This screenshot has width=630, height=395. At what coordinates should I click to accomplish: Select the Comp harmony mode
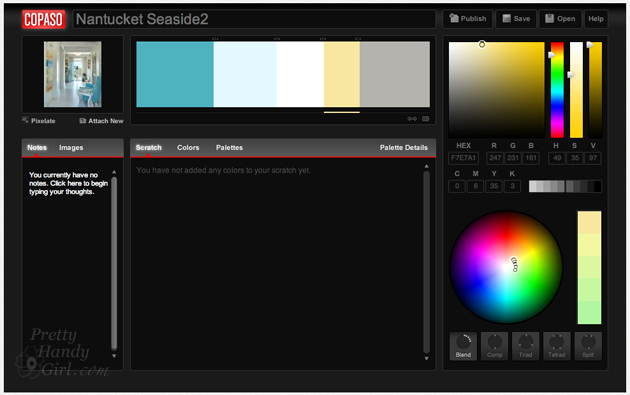pos(495,346)
